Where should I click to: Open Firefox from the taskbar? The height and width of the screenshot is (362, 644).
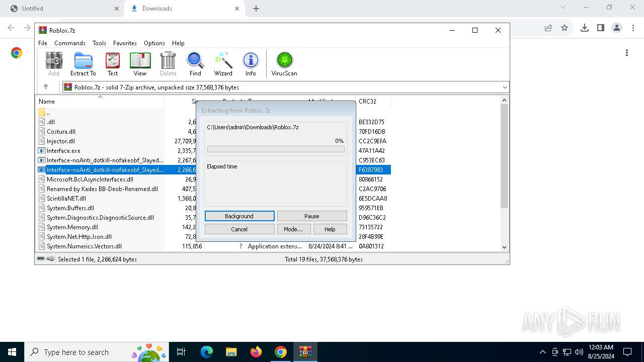click(x=256, y=352)
